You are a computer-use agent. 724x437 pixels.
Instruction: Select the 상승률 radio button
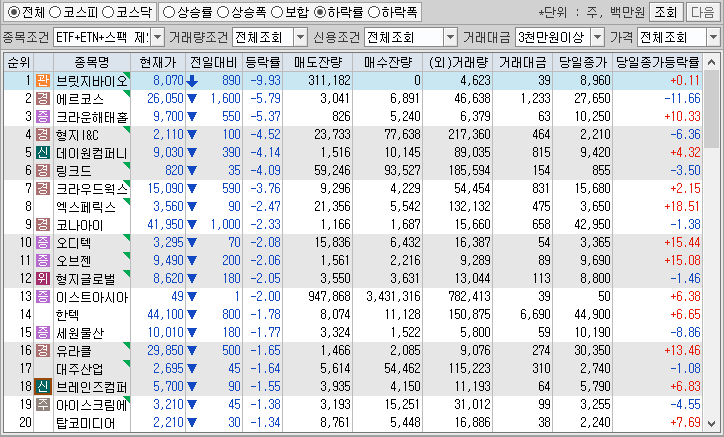pyautogui.click(x=169, y=12)
